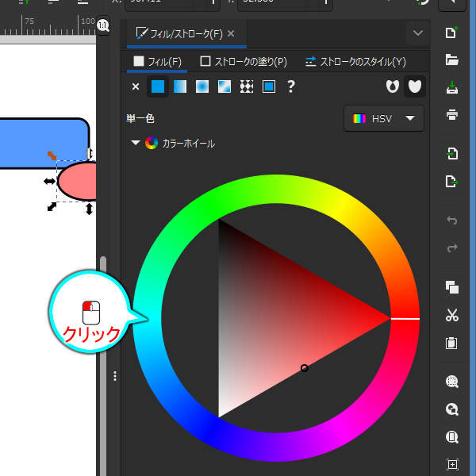The width and height of the screenshot is (476, 476).
Task: Redo the last undone action
Action: [452, 248]
